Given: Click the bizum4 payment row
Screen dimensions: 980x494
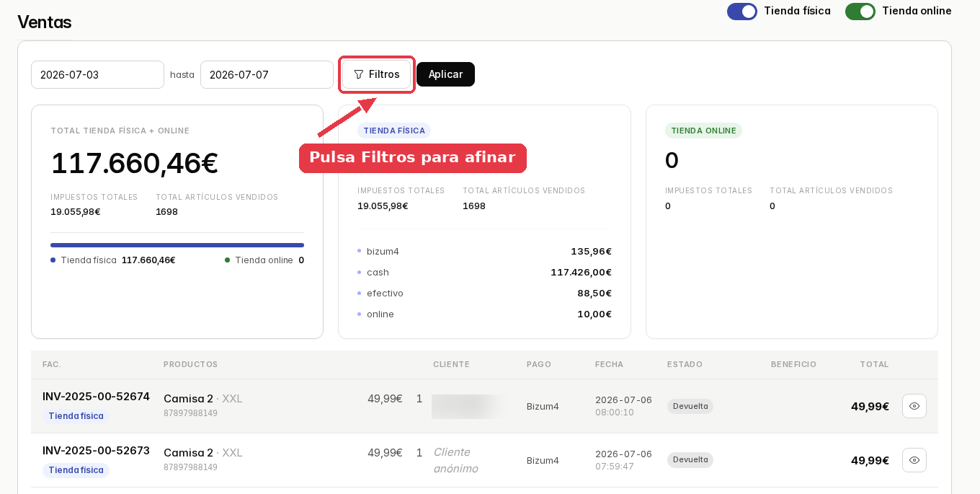Looking at the screenshot, I should coord(484,252).
